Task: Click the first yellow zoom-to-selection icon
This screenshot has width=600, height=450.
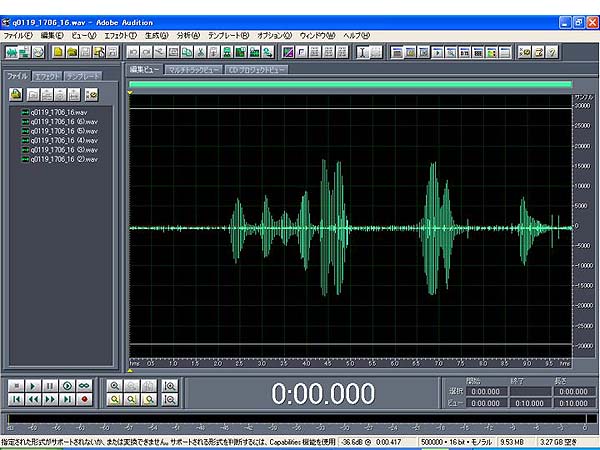Action: coord(114,399)
